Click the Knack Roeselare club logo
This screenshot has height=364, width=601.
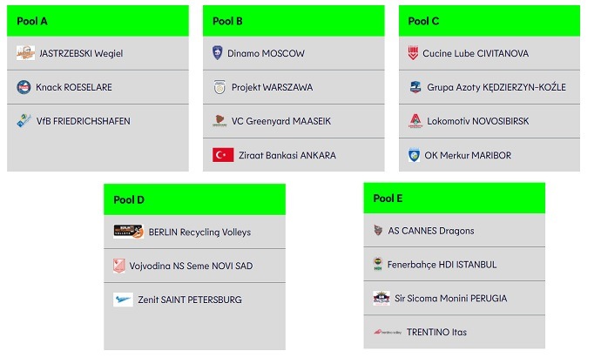click(x=24, y=87)
